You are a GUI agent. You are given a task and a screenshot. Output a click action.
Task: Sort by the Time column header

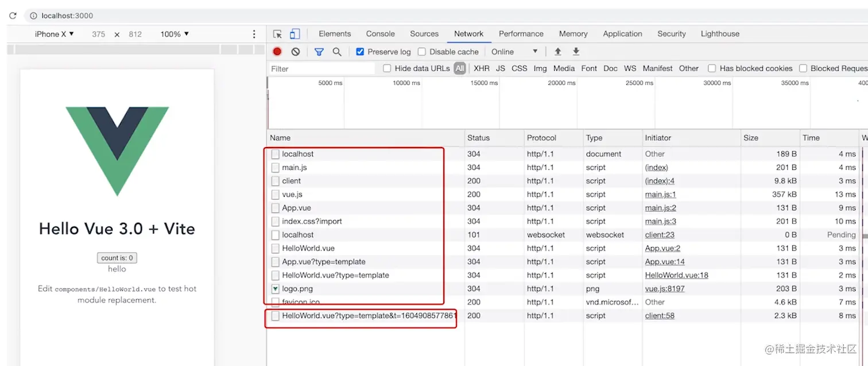coord(830,138)
